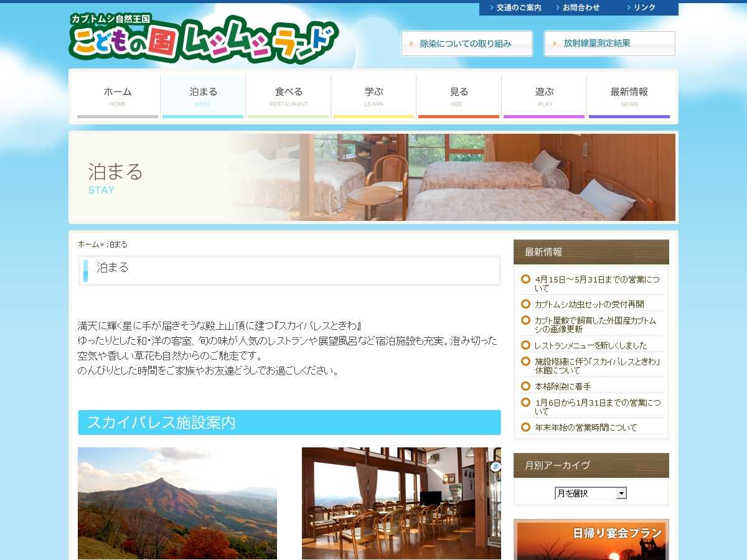Image resolution: width=747 pixels, height=560 pixels.
Task: Open the 日帰り宴会プラン banner
Action: coord(591,540)
